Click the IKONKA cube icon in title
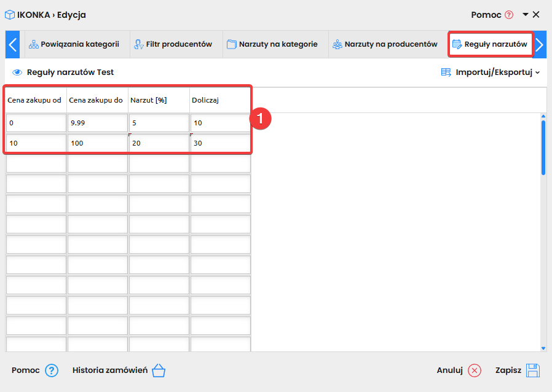Image resolution: width=552 pixels, height=392 pixels. [10, 15]
